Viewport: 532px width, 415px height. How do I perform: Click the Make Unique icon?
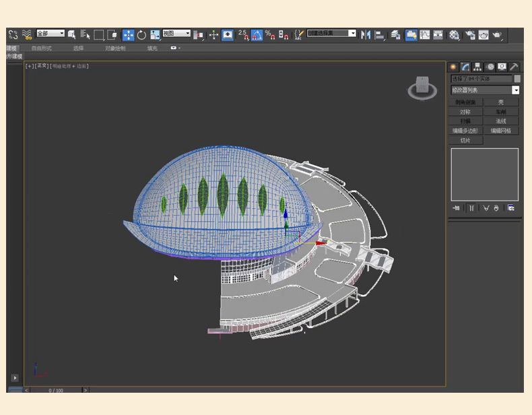[x=486, y=208]
